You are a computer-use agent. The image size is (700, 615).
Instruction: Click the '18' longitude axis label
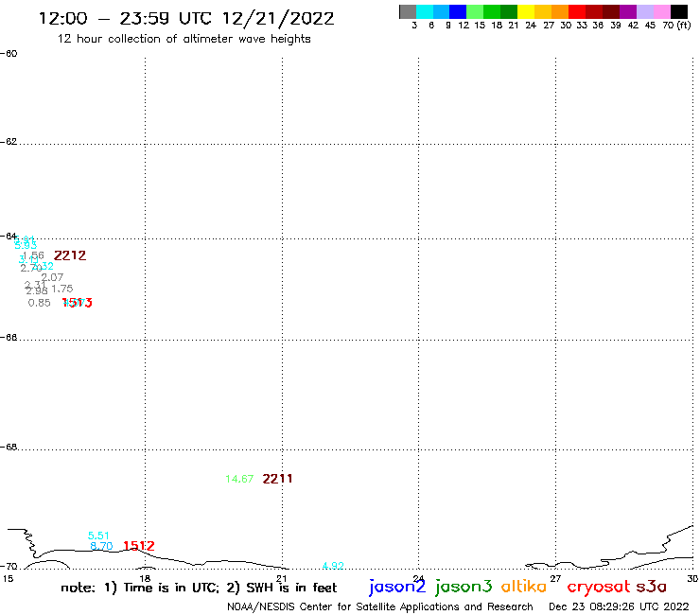[x=145, y=579]
